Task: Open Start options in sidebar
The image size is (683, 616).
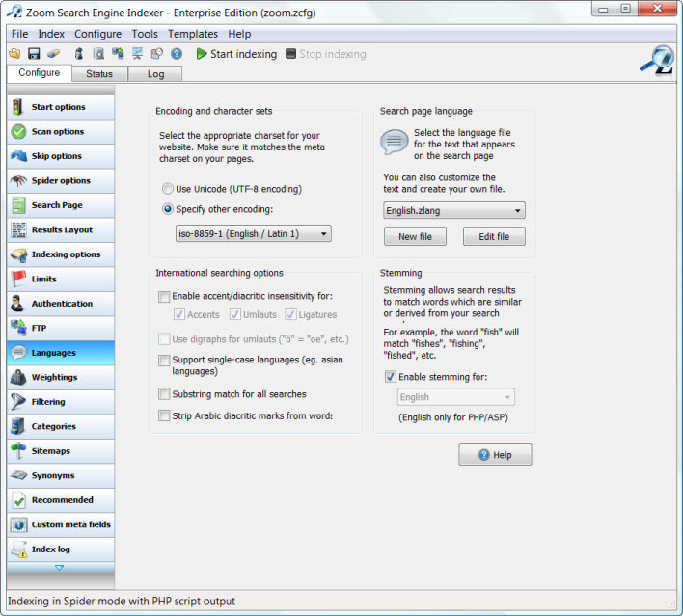Action: click(61, 107)
